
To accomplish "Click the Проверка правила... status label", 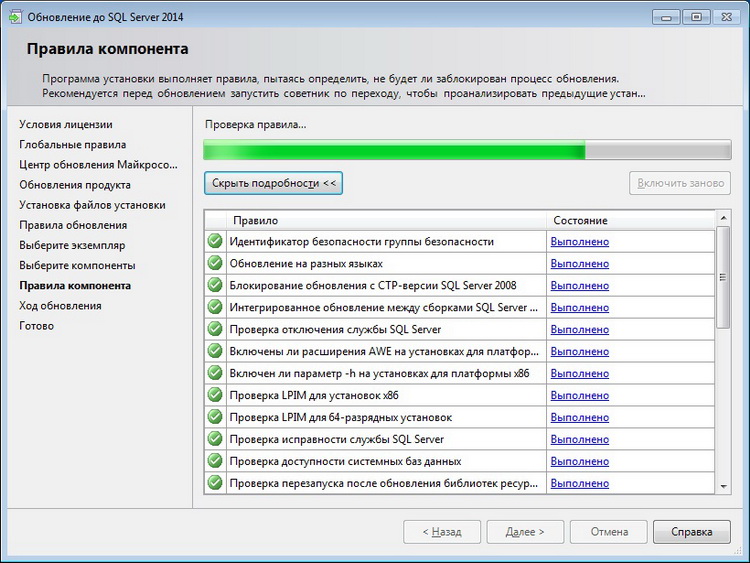I will point(255,125).
